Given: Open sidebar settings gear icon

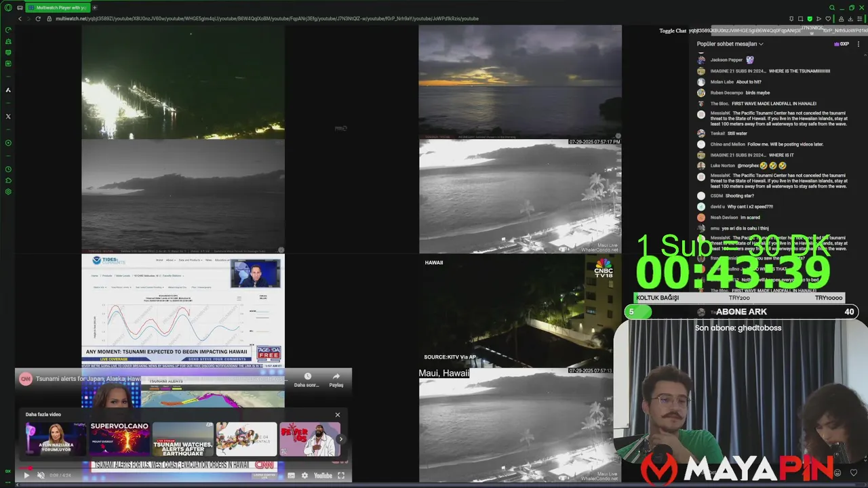Looking at the screenshot, I should coord(8,191).
